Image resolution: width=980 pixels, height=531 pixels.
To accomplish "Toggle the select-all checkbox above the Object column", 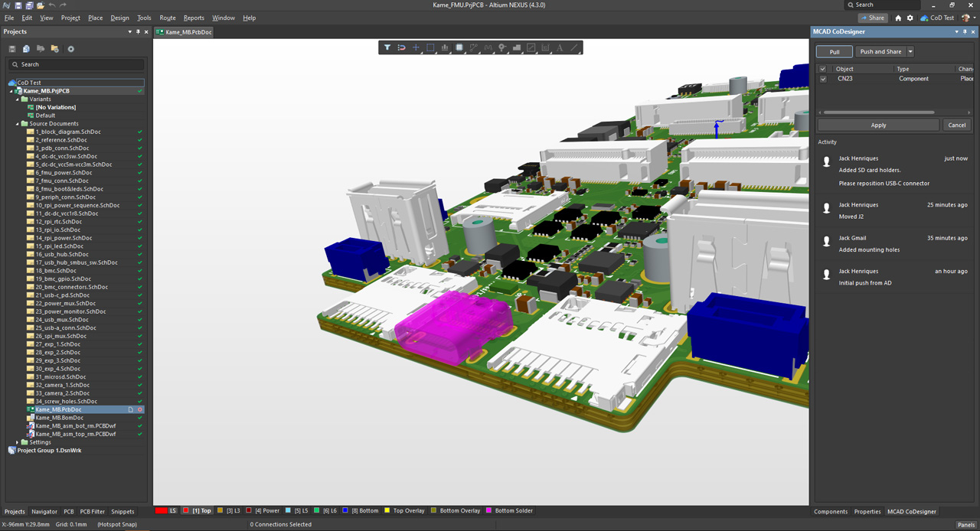I will pyautogui.click(x=823, y=69).
